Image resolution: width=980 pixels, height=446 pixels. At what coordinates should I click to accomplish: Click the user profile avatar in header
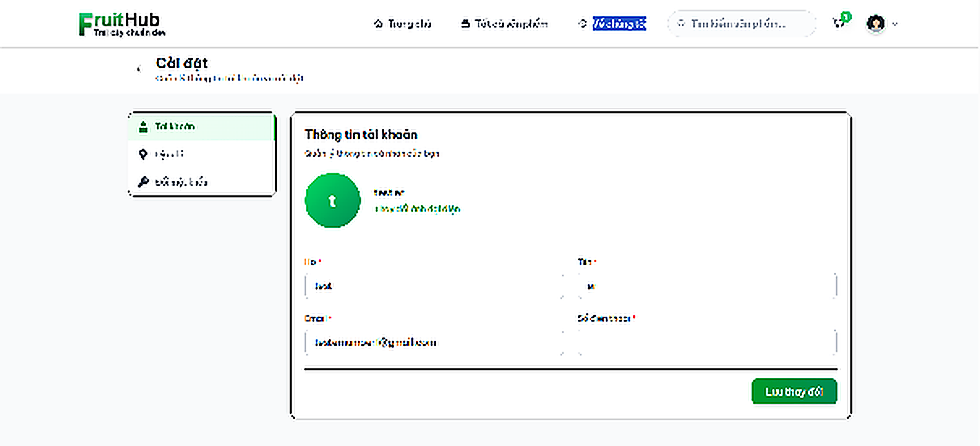point(875,24)
